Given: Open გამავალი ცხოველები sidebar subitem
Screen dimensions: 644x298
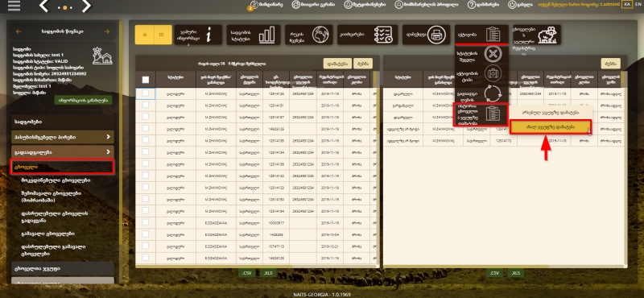Looking at the screenshot, I should click(47, 234).
